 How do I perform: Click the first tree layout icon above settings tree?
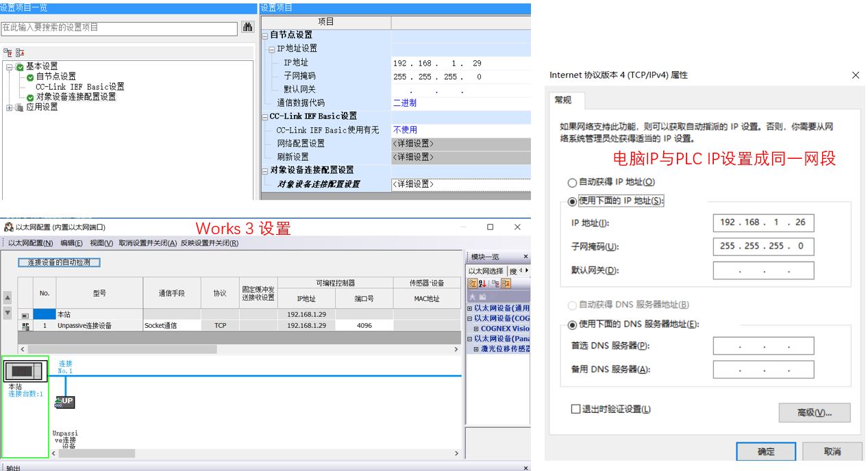coord(7,53)
